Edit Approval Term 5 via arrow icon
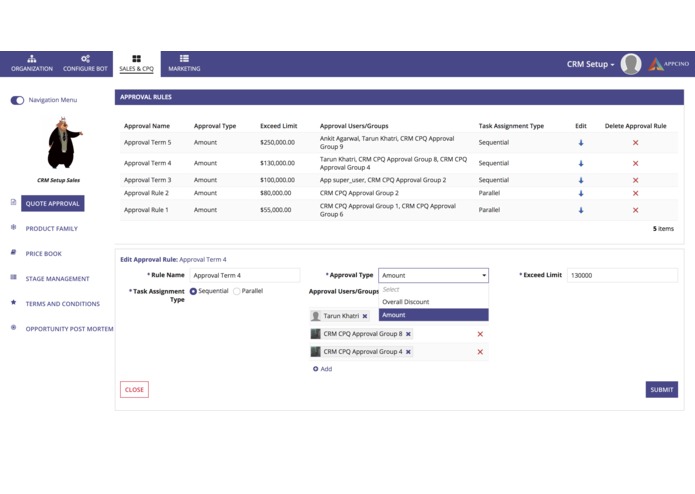695x494 pixels. pyautogui.click(x=581, y=143)
